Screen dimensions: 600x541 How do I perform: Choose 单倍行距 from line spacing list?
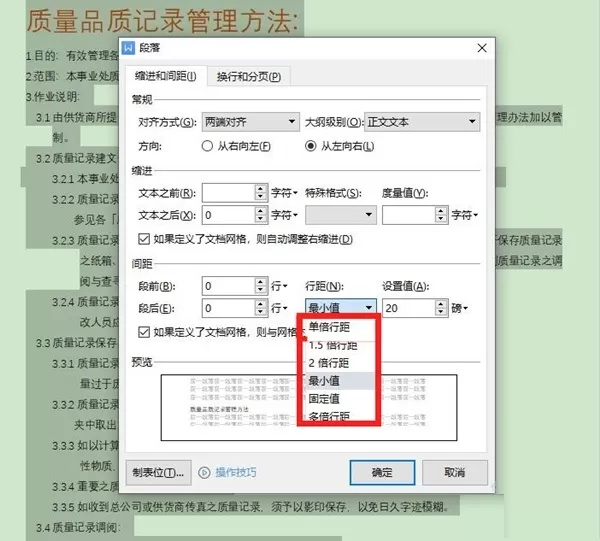tap(339, 327)
